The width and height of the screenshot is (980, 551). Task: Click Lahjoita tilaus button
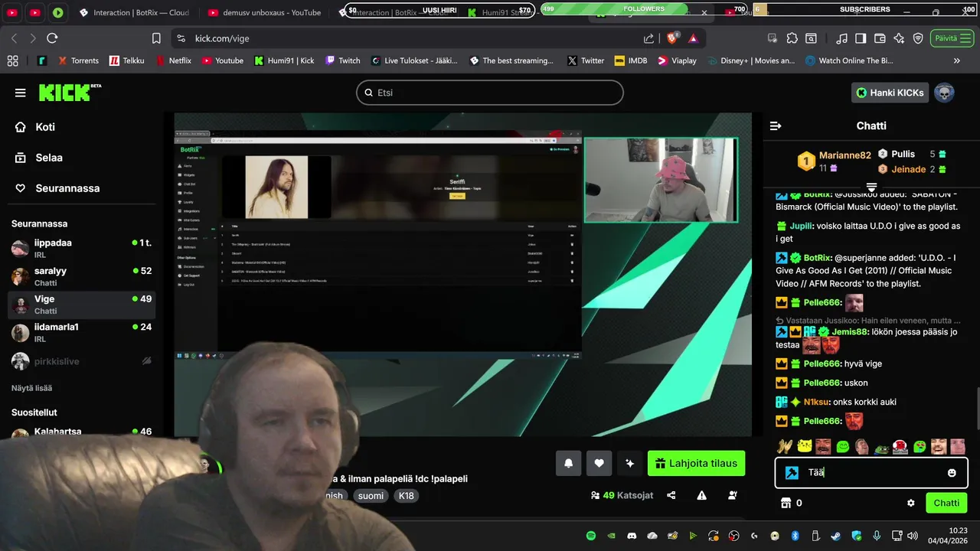tap(696, 463)
